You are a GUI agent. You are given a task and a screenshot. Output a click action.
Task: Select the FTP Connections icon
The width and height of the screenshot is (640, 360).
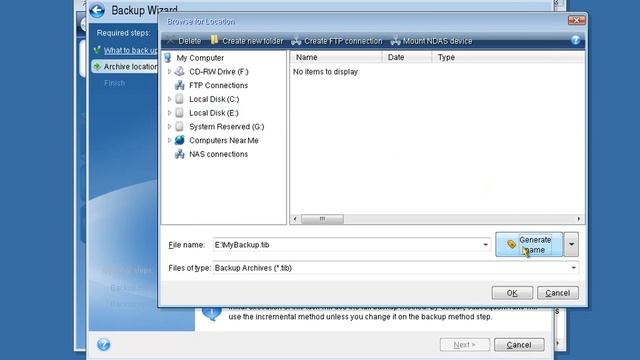180,85
